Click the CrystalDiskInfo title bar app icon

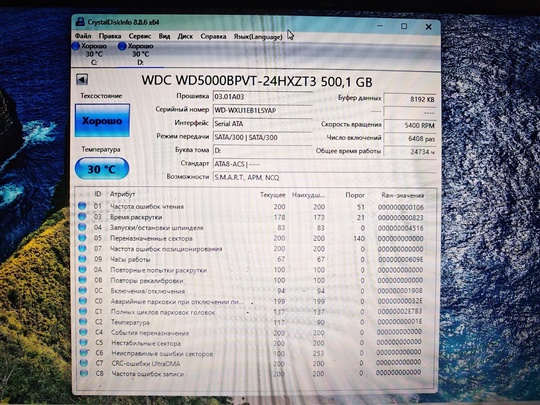pos(80,22)
